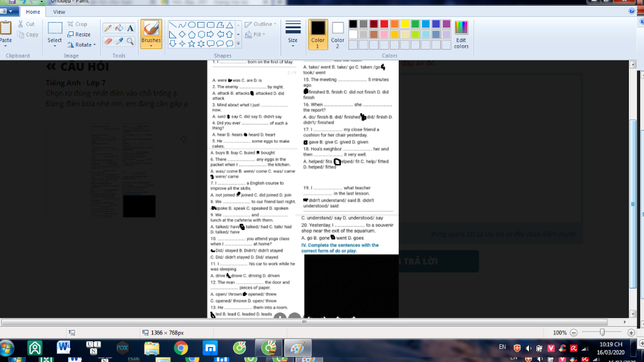
Task: Expand the Brushes dropdown arrow
Action: click(151, 45)
